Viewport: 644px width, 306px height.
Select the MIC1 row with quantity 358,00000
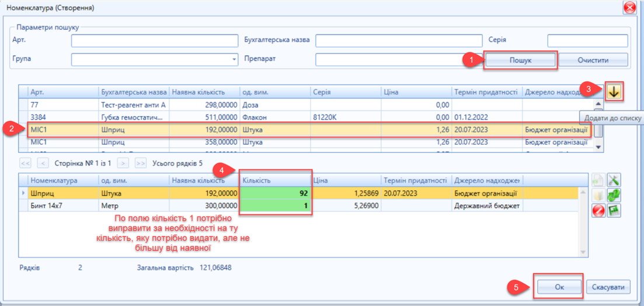(307, 142)
